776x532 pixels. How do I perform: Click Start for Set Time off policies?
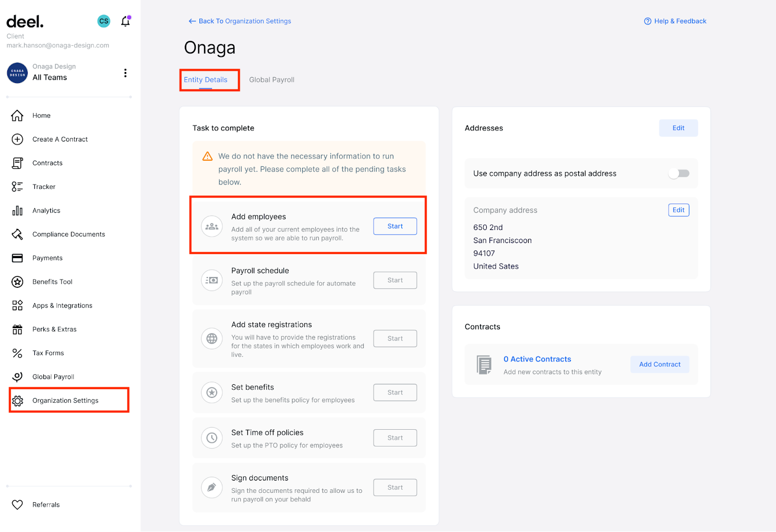coord(395,438)
